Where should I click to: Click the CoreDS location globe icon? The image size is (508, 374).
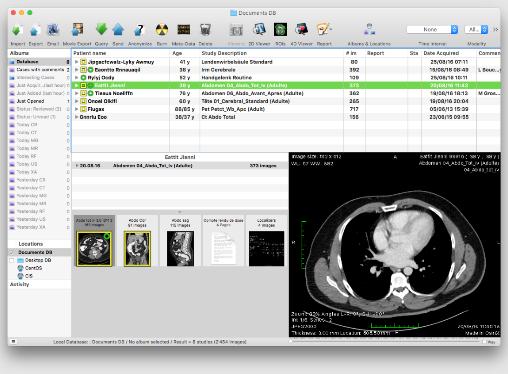click(20, 268)
